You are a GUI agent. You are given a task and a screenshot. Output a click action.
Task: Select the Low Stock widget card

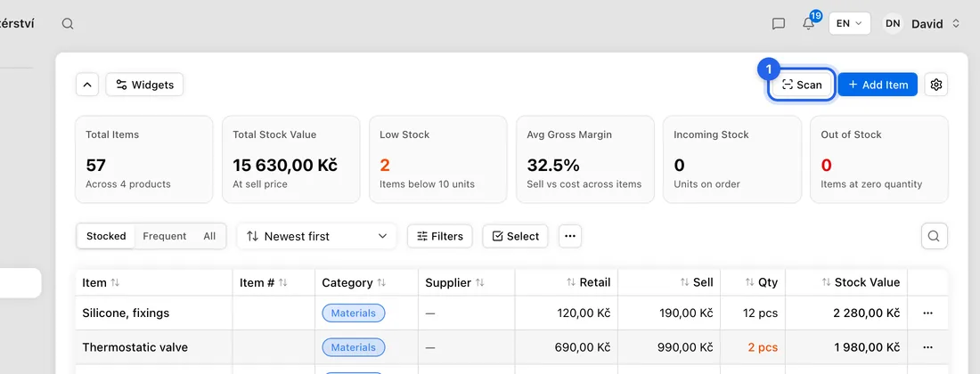pos(438,159)
